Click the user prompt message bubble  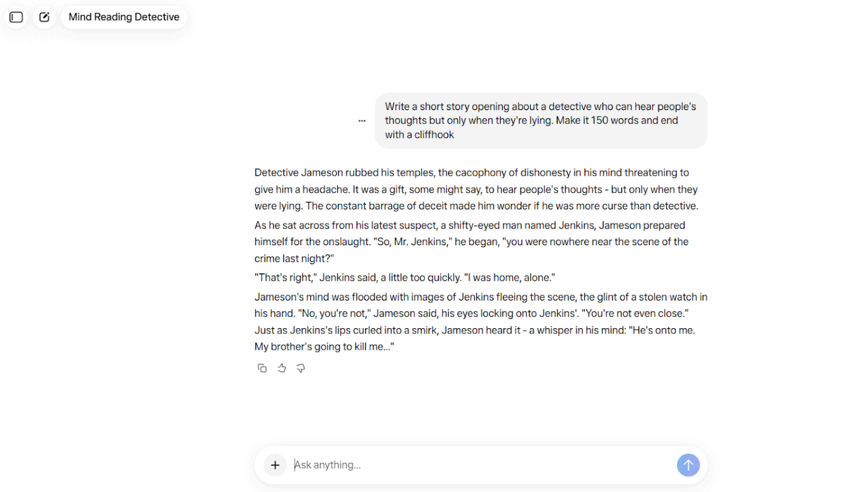tap(540, 120)
